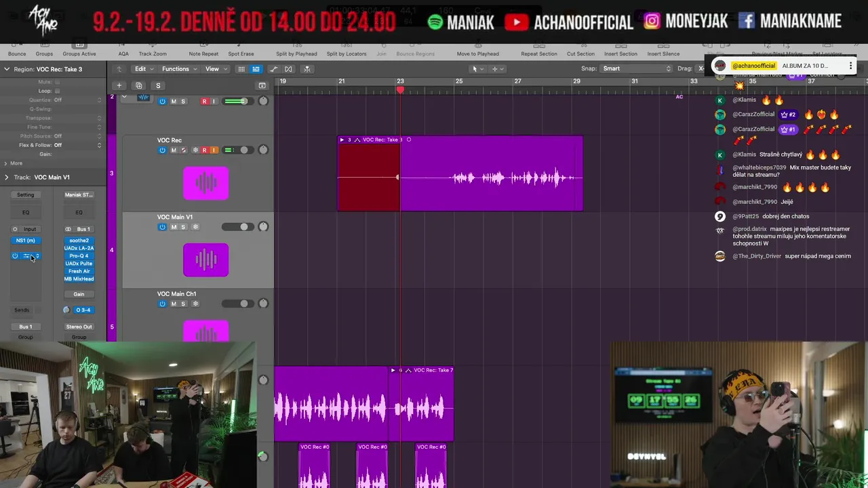868x488 pixels.
Task: Open the secondary crosshair tool dropdown
Action: click(497, 68)
